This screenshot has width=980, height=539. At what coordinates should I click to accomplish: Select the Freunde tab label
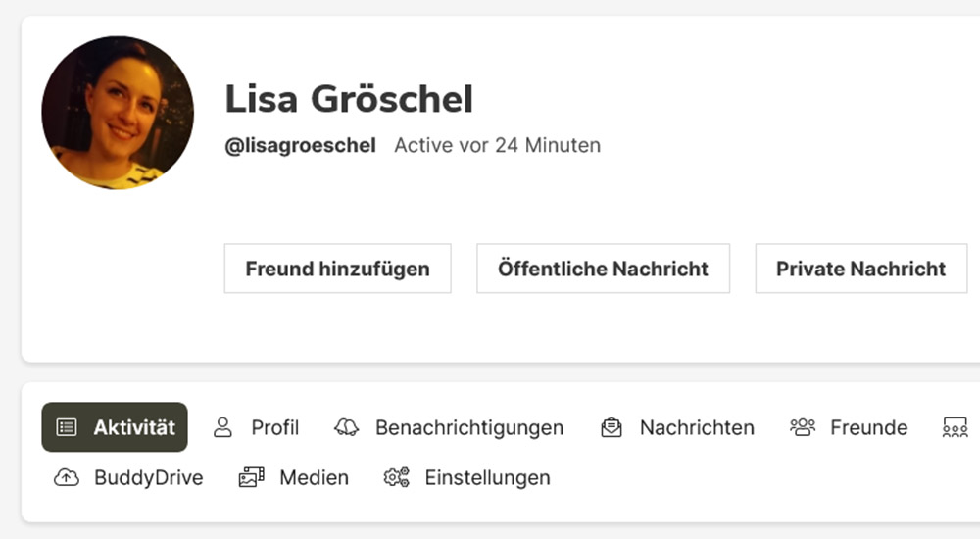pyautogui.click(x=868, y=427)
